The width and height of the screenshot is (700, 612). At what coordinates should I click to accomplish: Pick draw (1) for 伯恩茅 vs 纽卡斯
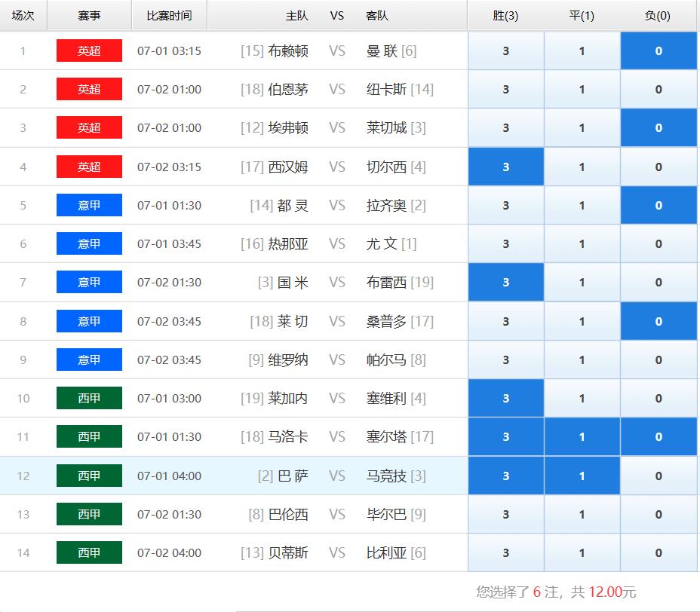click(582, 89)
